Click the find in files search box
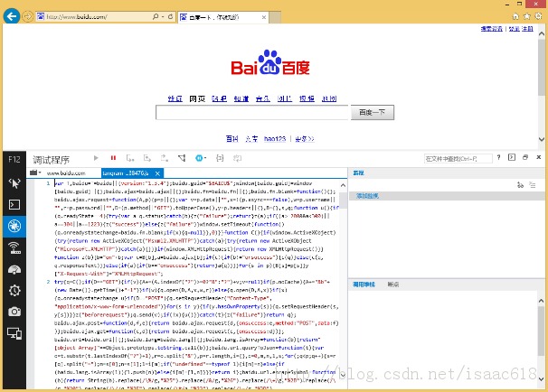This screenshot has height=392, width=548. tap(458, 159)
